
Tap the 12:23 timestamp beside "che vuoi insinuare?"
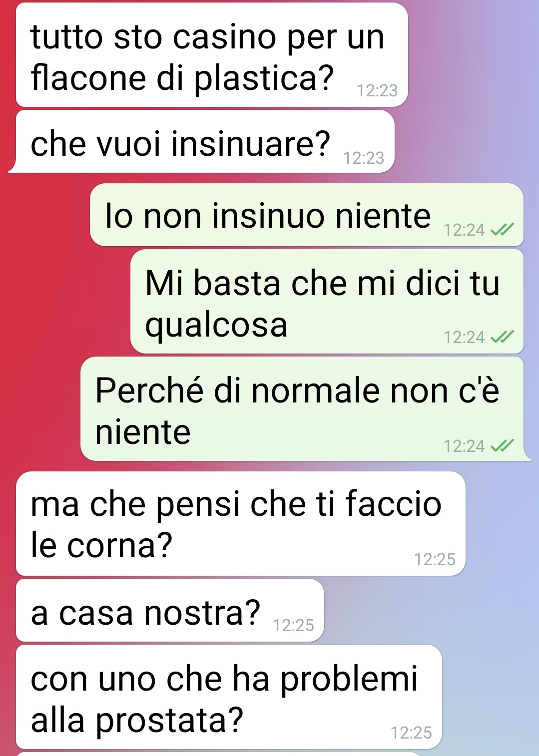[364, 158]
